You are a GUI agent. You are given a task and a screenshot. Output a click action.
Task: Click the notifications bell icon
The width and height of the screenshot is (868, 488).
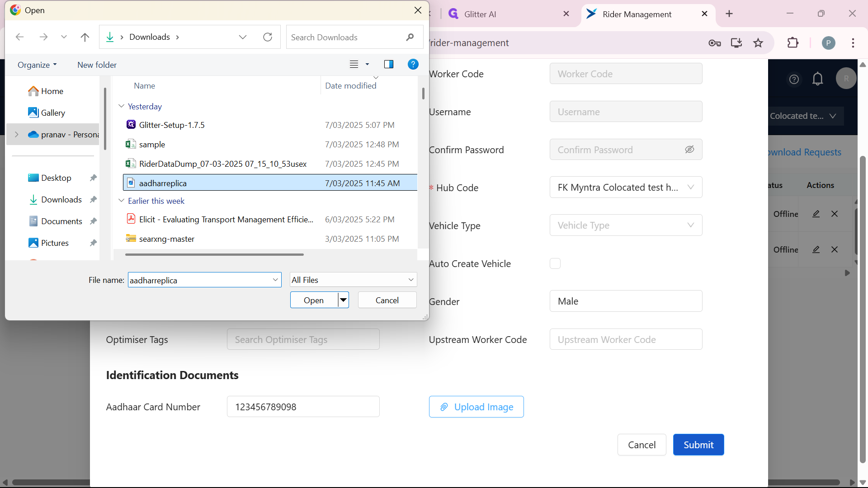(x=817, y=79)
